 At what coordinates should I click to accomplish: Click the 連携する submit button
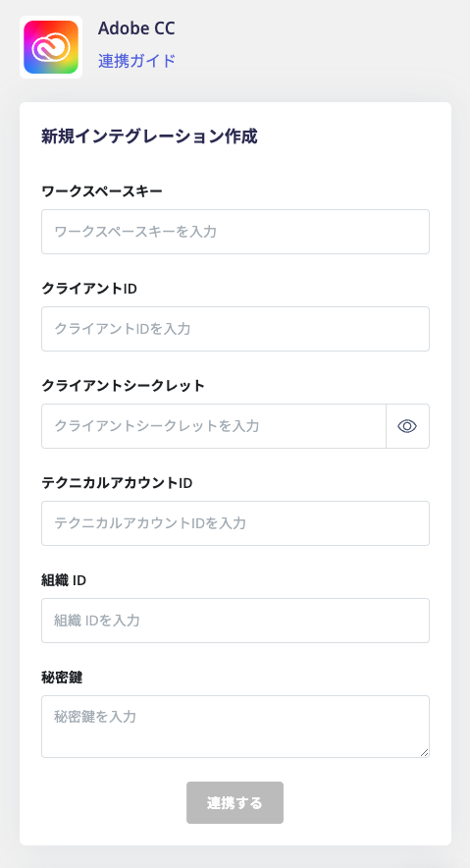click(x=235, y=802)
